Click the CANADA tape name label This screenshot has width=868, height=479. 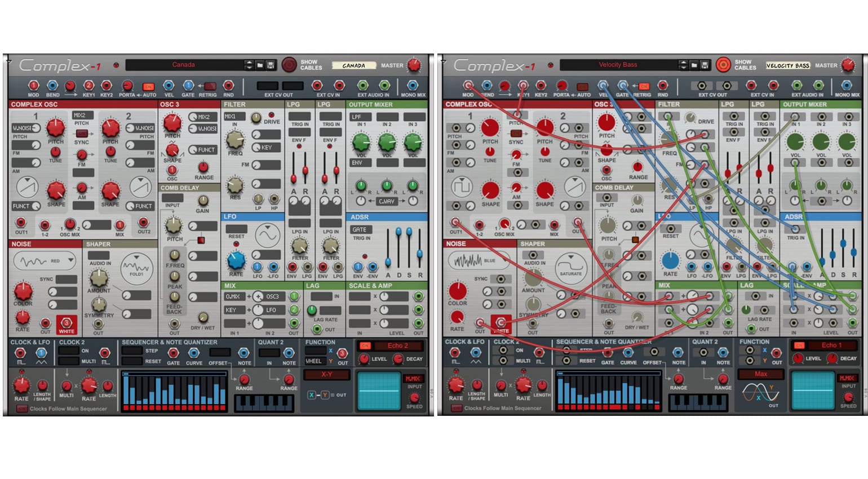tap(354, 66)
